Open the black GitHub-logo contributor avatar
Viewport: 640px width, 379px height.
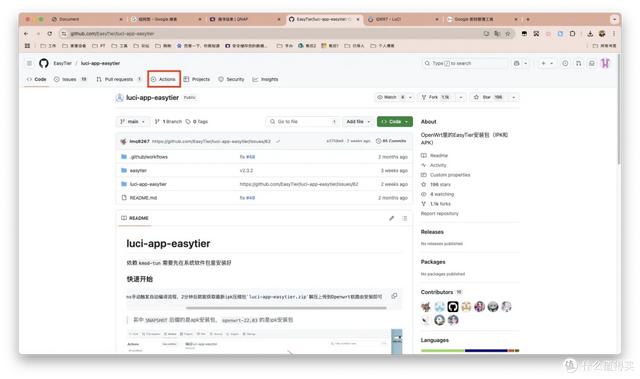tap(453, 307)
